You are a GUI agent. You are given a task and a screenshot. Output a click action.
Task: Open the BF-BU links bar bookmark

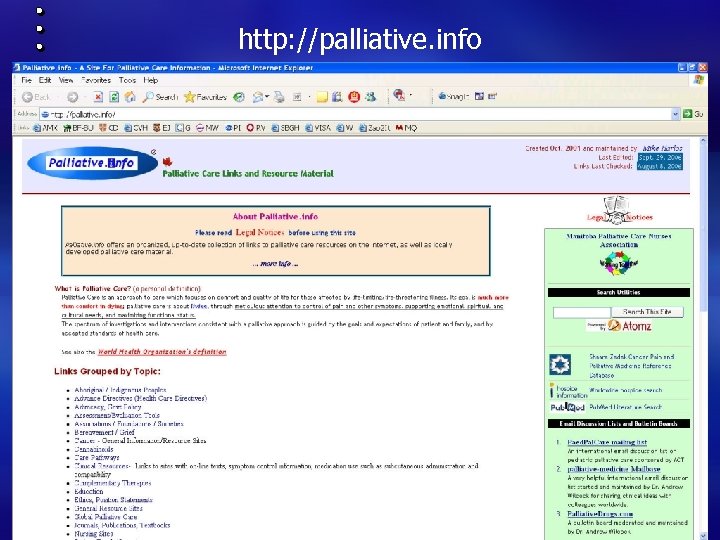tap(79, 128)
